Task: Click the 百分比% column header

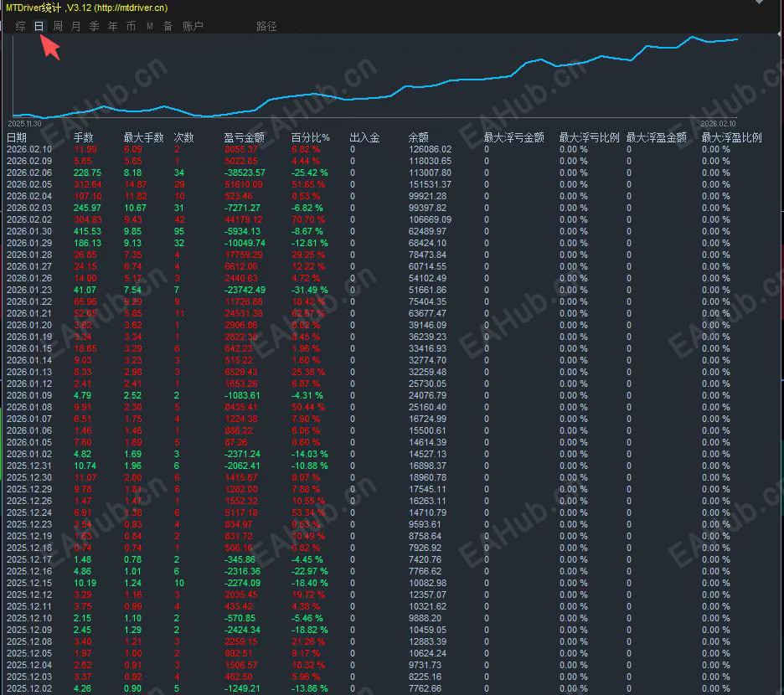Action: pyautogui.click(x=311, y=137)
